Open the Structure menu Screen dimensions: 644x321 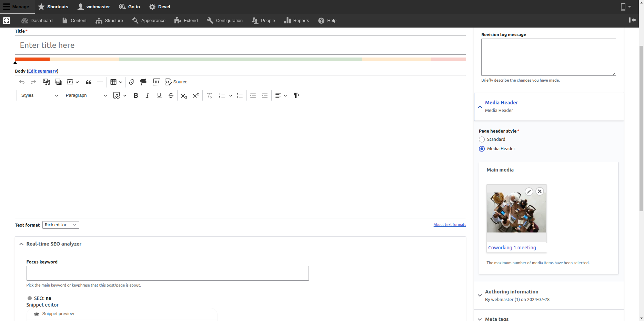[x=109, y=21]
